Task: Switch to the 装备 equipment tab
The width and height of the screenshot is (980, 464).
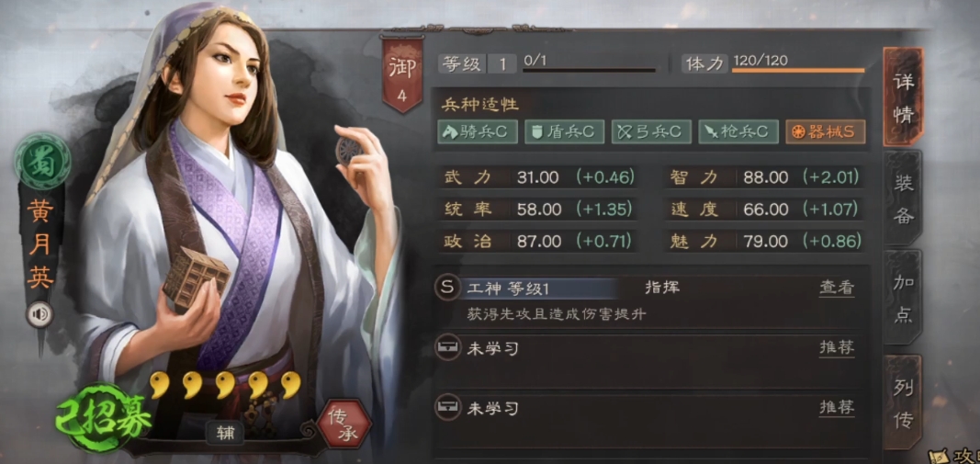Action: coord(903,198)
